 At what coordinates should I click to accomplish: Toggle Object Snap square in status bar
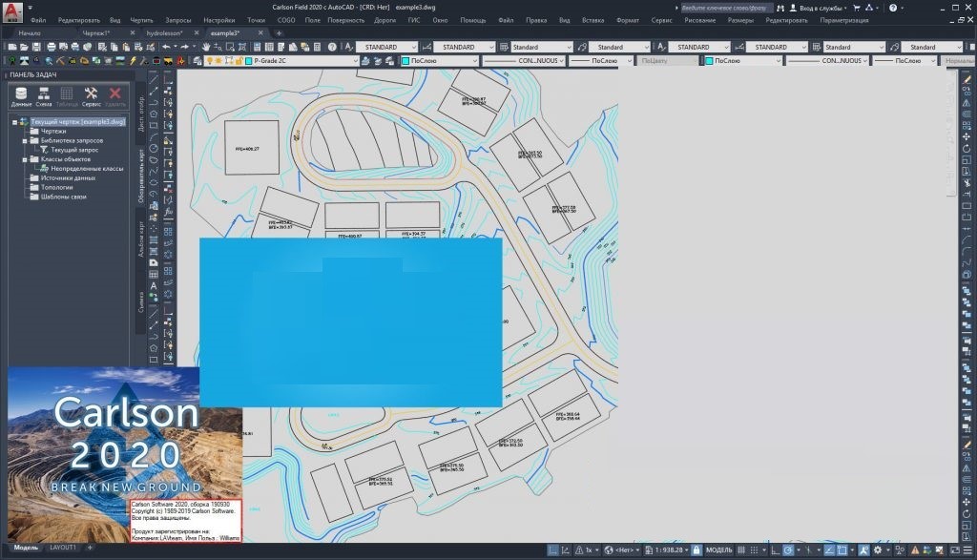pos(842,550)
